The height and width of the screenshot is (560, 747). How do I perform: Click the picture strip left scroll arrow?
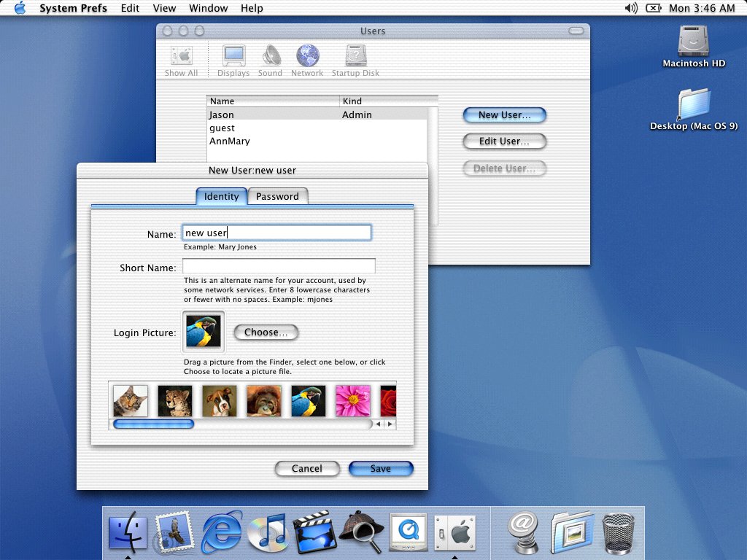coord(379,424)
